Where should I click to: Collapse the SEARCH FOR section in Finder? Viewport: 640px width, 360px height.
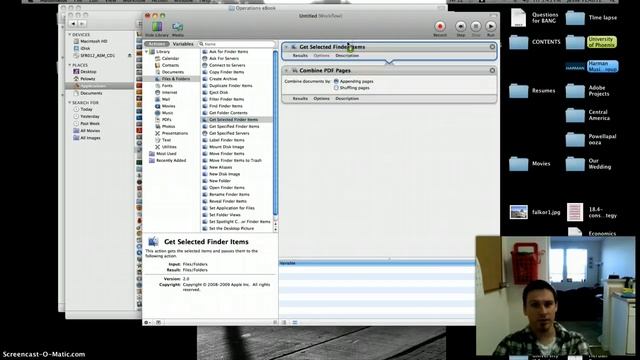pos(70,103)
